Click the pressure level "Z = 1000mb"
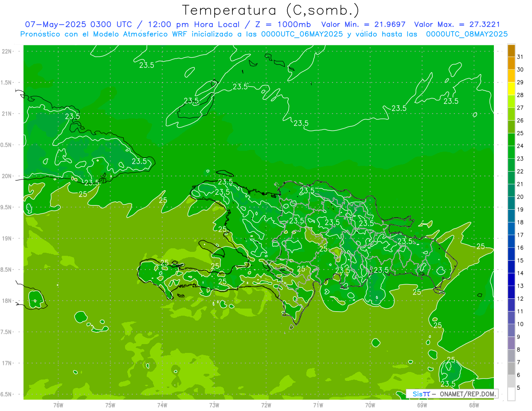This screenshot has width=532, height=411. click(282, 24)
